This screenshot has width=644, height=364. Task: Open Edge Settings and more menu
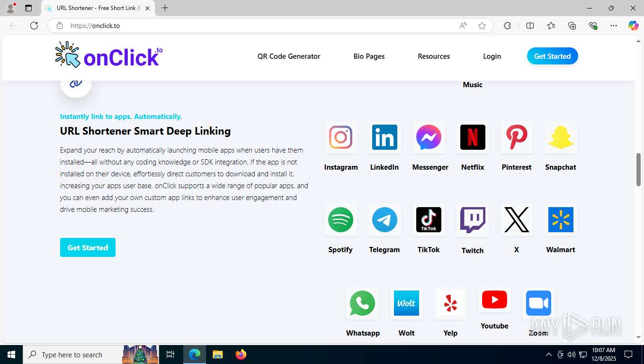point(614,26)
